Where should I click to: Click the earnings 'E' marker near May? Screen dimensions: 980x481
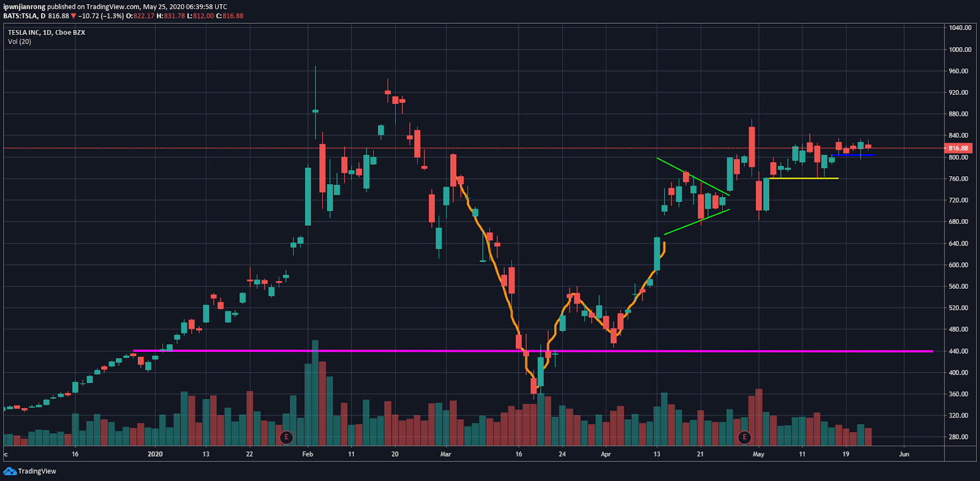(744, 437)
